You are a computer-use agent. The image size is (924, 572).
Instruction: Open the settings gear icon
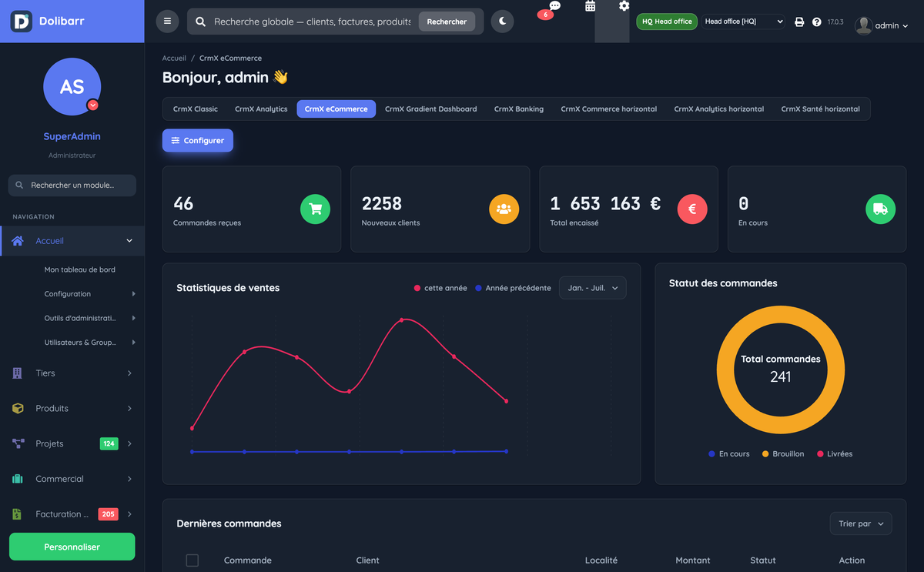[624, 6]
